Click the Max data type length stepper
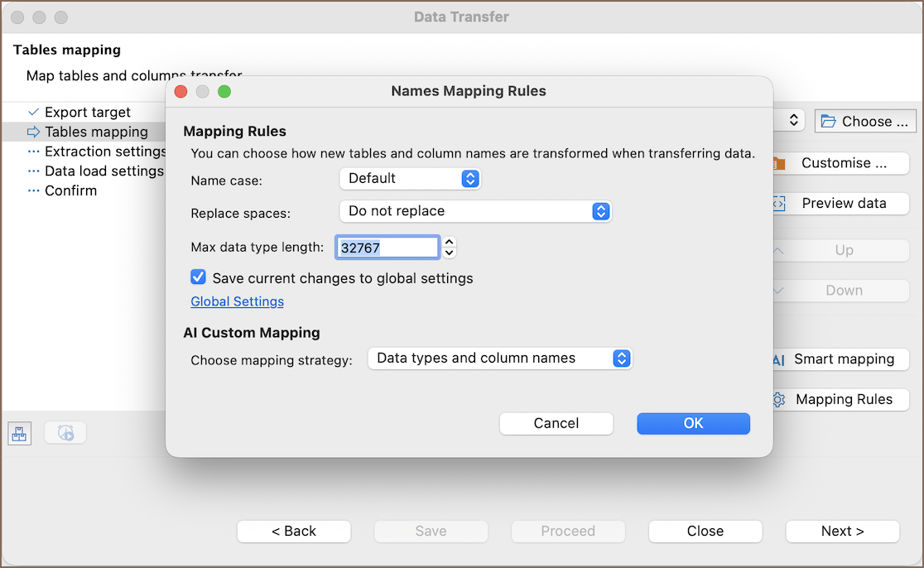Screen dimensions: 924x568 tap(449, 247)
